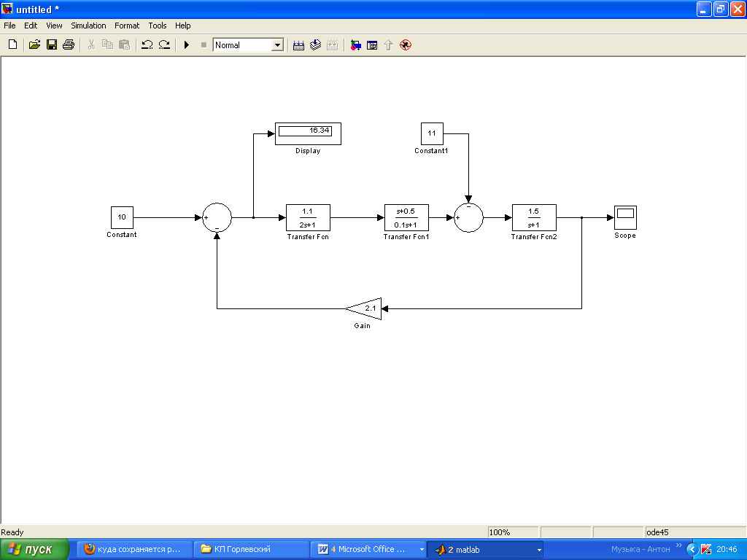Open the Tools menu

(x=158, y=26)
